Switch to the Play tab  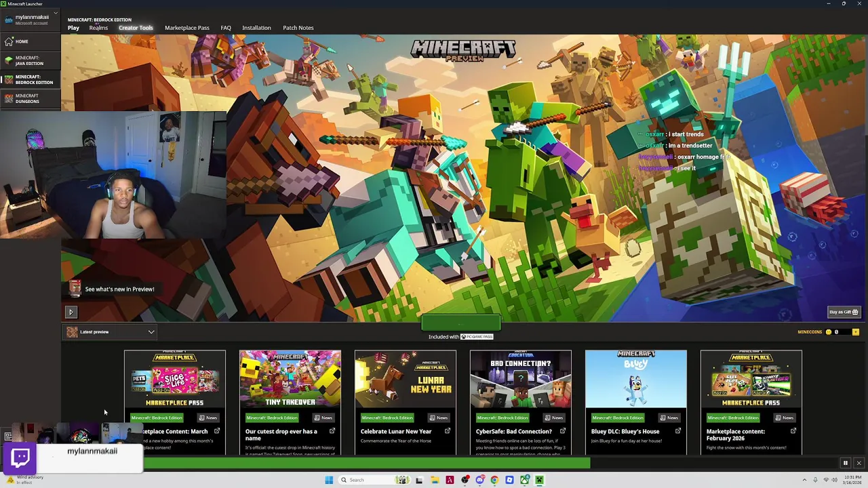73,28
